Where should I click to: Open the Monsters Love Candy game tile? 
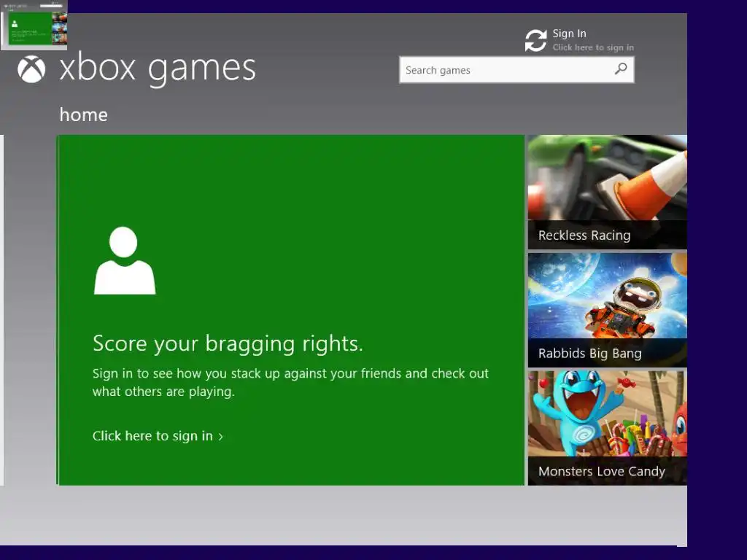(x=608, y=428)
